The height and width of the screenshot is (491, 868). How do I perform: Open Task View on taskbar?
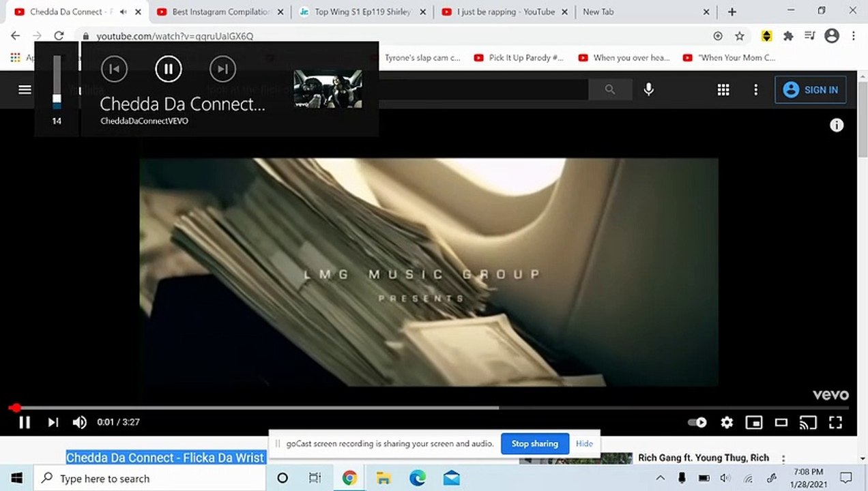point(315,479)
